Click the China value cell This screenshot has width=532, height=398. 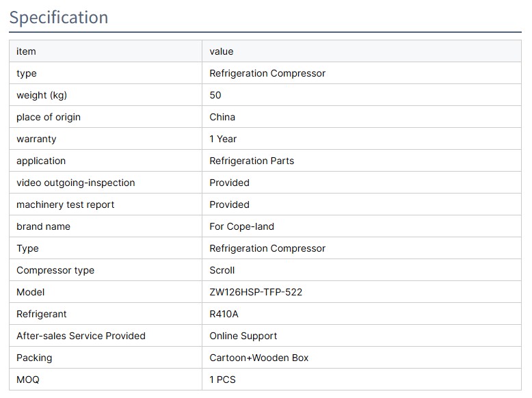222,117
